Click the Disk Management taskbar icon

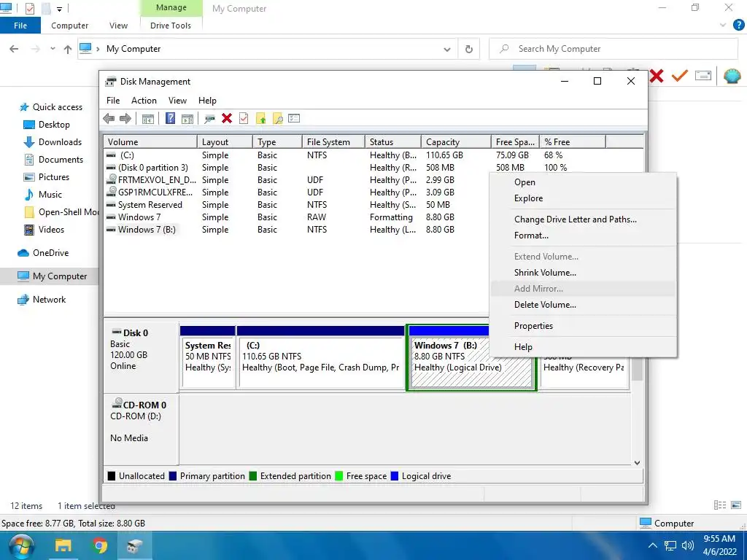click(135, 545)
